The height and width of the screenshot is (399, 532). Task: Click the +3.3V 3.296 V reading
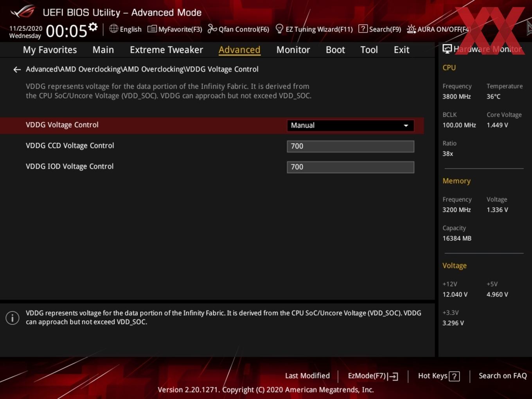click(x=453, y=323)
